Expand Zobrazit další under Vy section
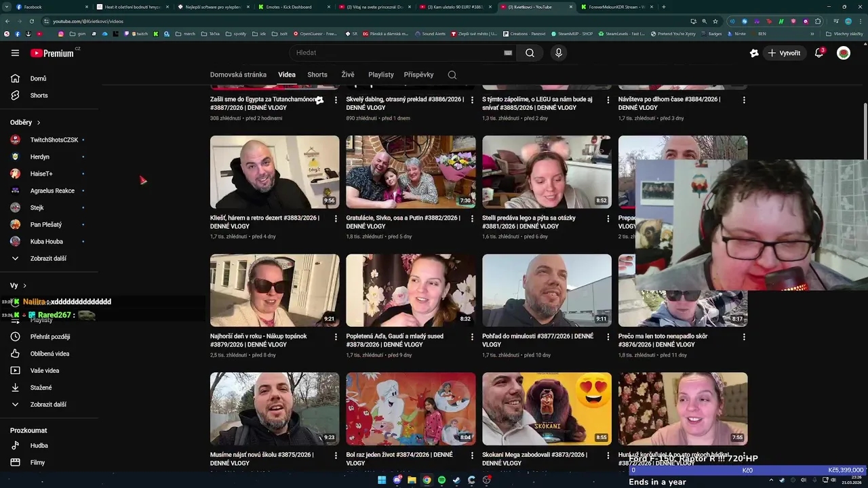868x488 pixels. point(49,405)
